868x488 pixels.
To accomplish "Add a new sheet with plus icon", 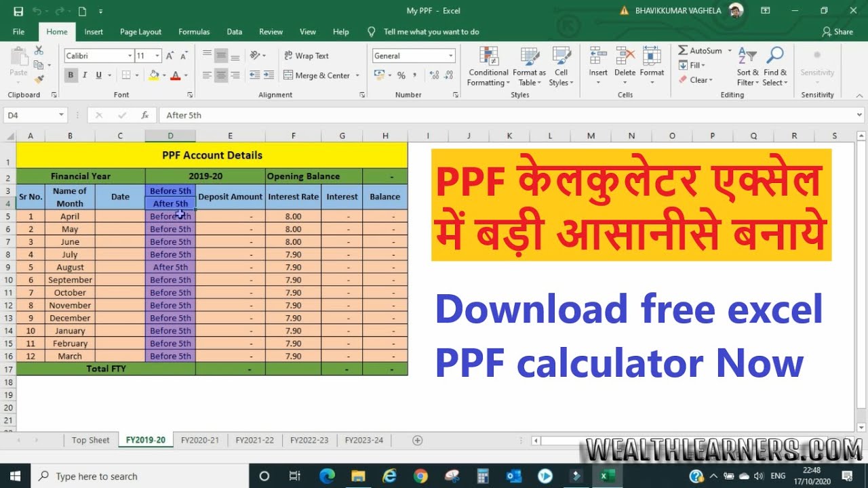I will click(418, 441).
